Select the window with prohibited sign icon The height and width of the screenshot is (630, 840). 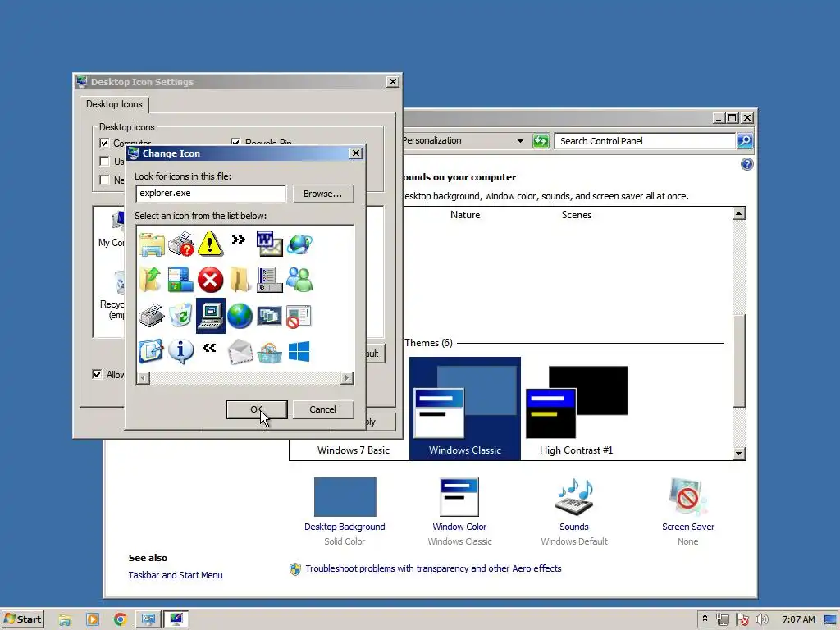tap(299, 316)
